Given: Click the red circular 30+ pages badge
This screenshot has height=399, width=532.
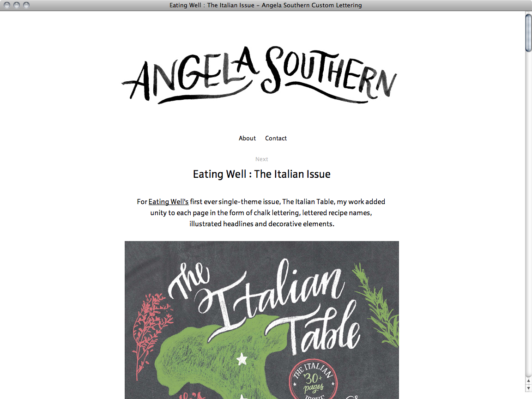Looking at the screenshot, I should point(313,379).
